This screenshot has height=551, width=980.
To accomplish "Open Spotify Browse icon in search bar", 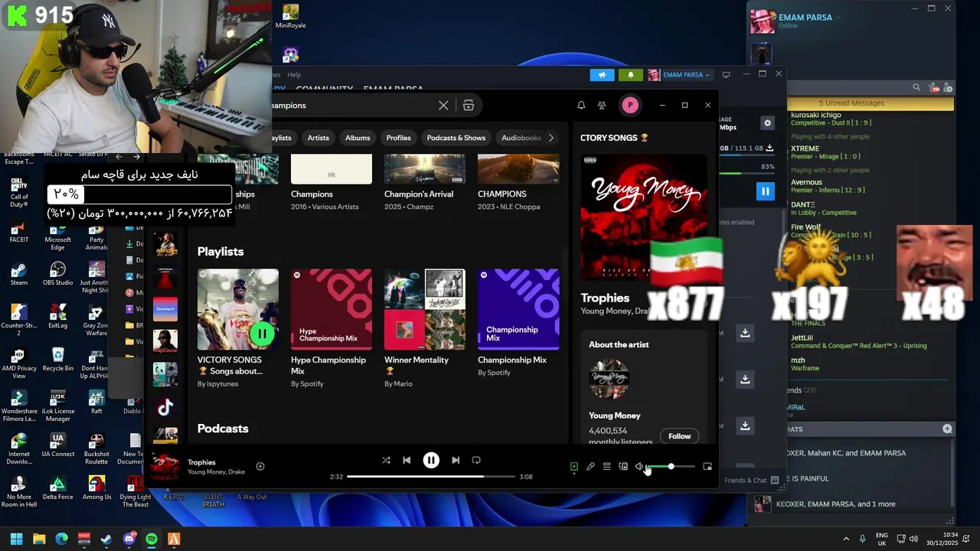I will tap(469, 106).
